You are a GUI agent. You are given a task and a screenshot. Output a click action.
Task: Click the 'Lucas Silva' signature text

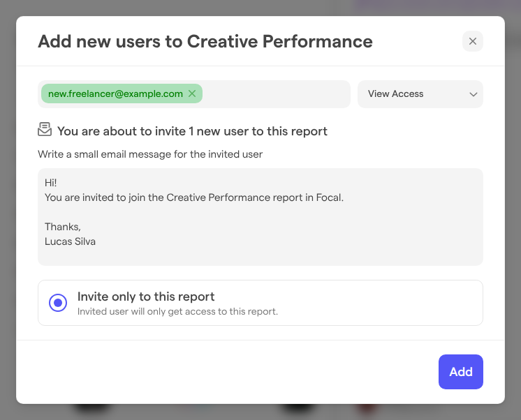click(x=70, y=241)
